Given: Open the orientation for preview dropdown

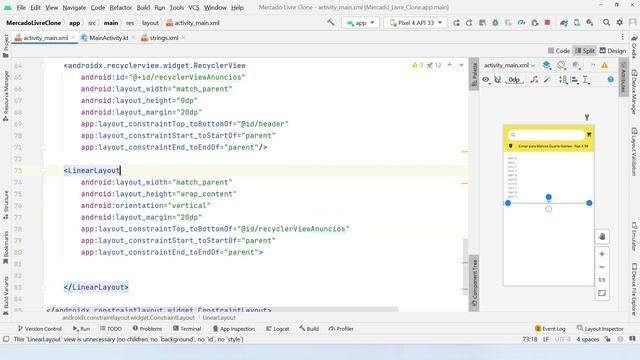Looking at the screenshot, I should click(561, 65).
